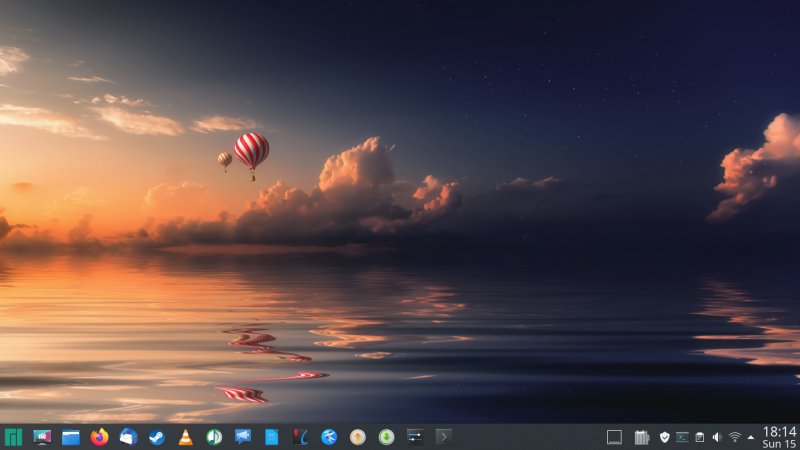Open the Manjaro application launcher menu

pos(13,437)
